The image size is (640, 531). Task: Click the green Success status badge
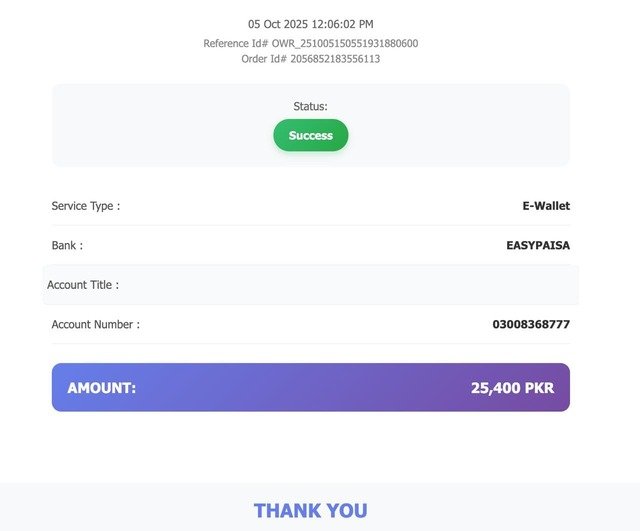310,136
